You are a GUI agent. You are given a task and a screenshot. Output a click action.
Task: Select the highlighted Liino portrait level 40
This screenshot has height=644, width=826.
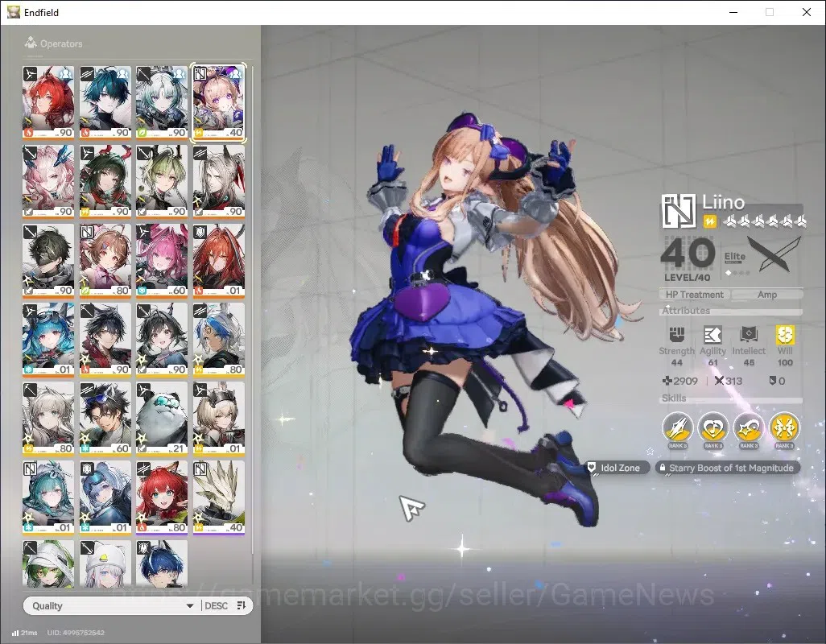click(218, 102)
